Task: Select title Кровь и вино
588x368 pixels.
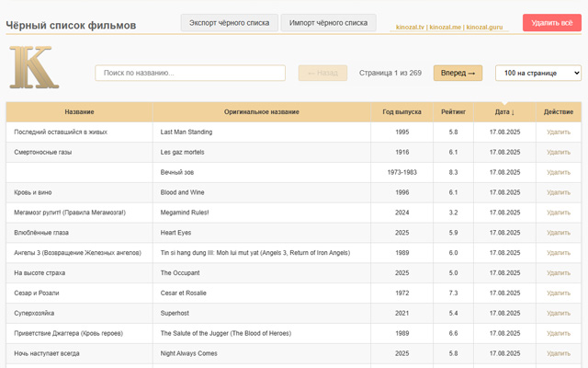Action: click(33, 192)
